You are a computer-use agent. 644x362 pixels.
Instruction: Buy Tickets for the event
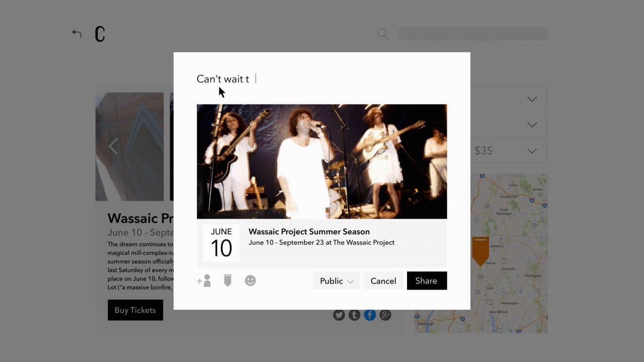[135, 310]
